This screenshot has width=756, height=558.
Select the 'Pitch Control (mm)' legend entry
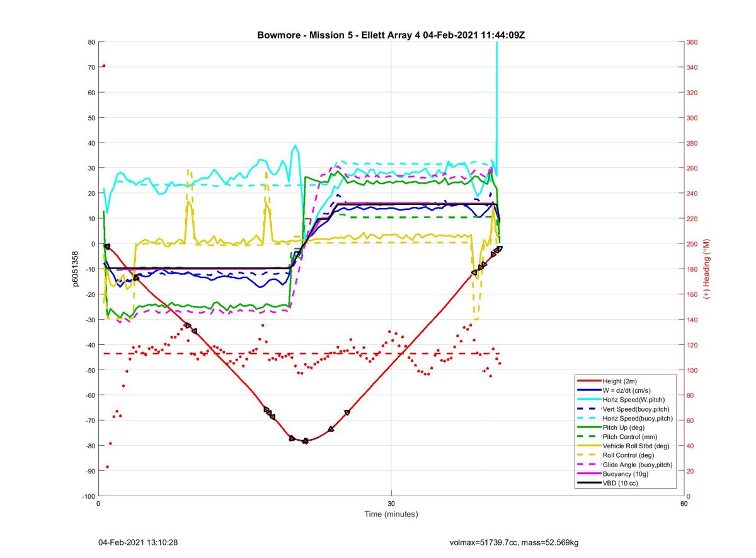coord(630,436)
